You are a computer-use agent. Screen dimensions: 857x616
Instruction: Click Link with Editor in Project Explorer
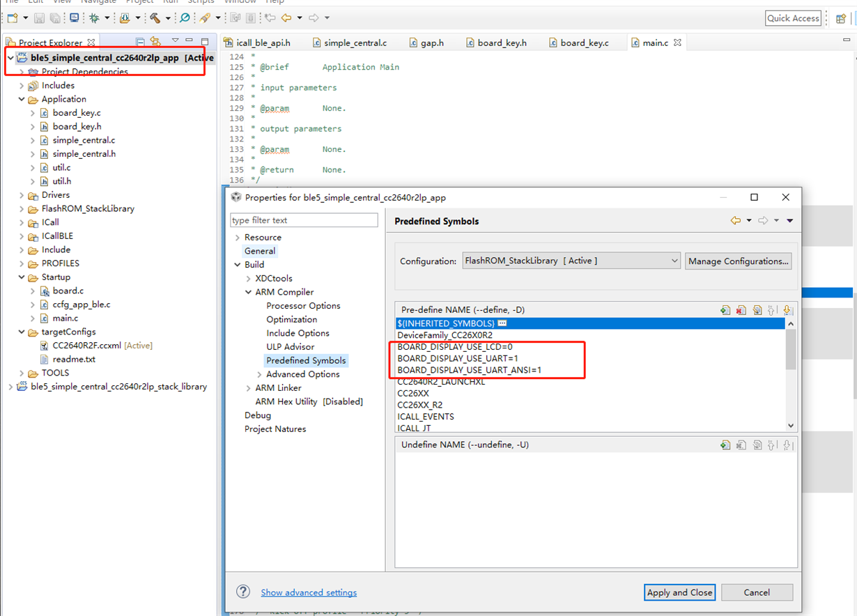coord(155,43)
